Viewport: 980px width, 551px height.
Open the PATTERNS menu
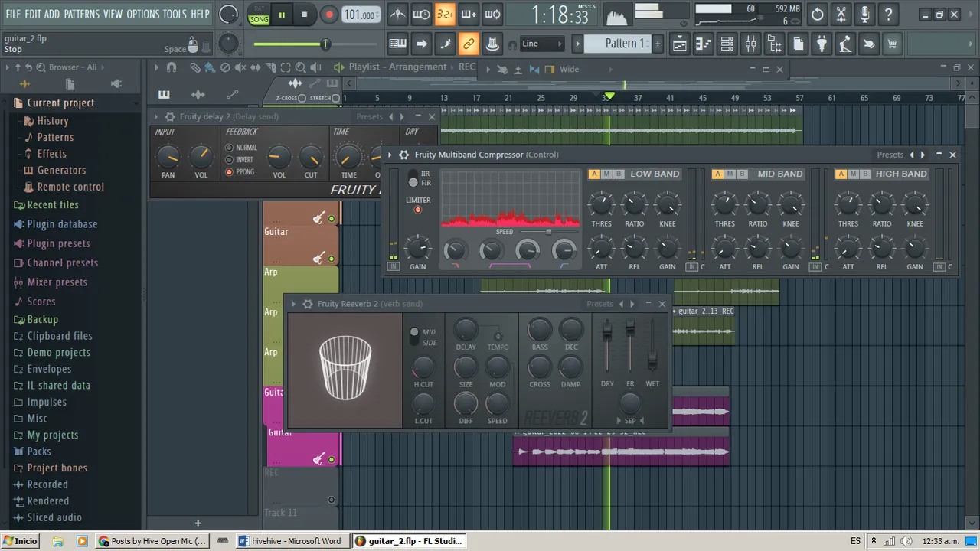(x=82, y=15)
